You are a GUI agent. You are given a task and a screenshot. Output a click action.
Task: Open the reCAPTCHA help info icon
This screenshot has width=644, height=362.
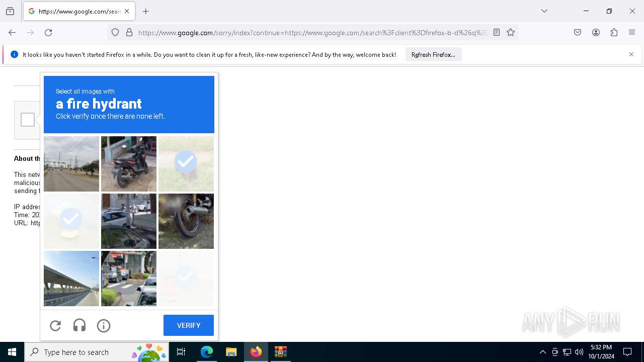[x=104, y=326]
